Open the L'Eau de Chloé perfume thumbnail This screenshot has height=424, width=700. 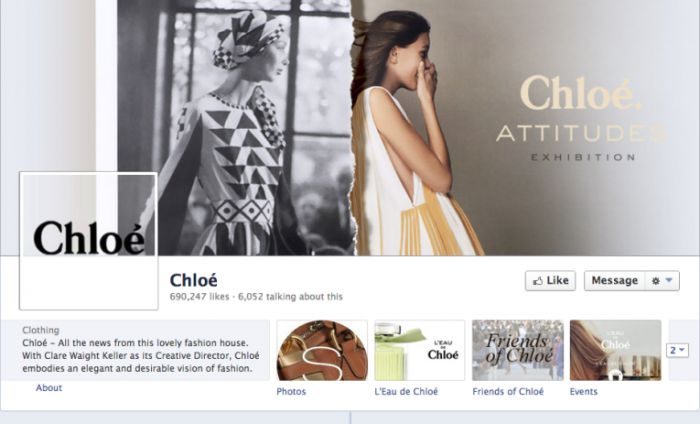click(x=420, y=350)
